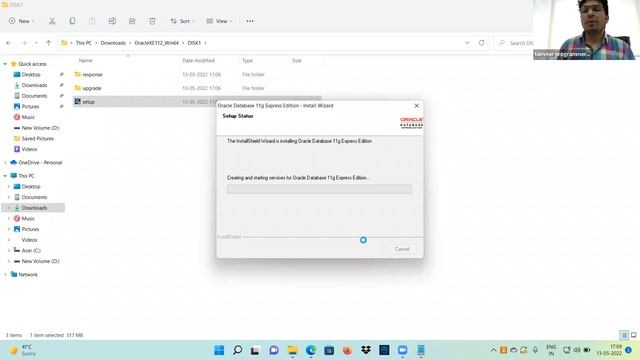Open Pictures under Quick access
Image resolution: width=640 pixels, height=360 pixels.
pos(30,107)
